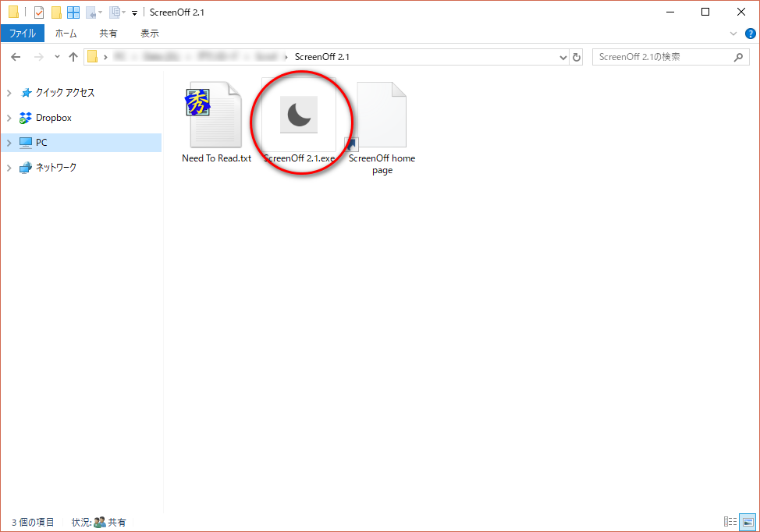Image resolution: width=760 pixels, height=532 pixels.
Task: Switch to large icons view in status bar
Action: pos(748,522)
